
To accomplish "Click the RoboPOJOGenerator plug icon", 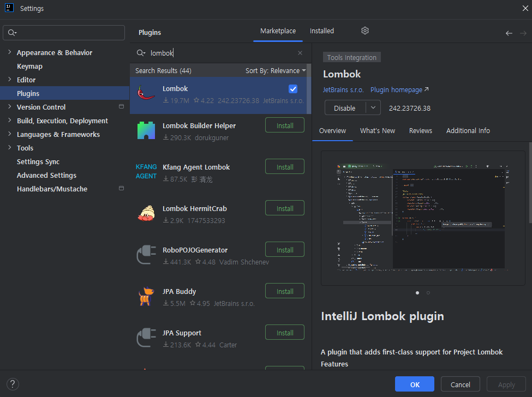I will coord(146,255).
